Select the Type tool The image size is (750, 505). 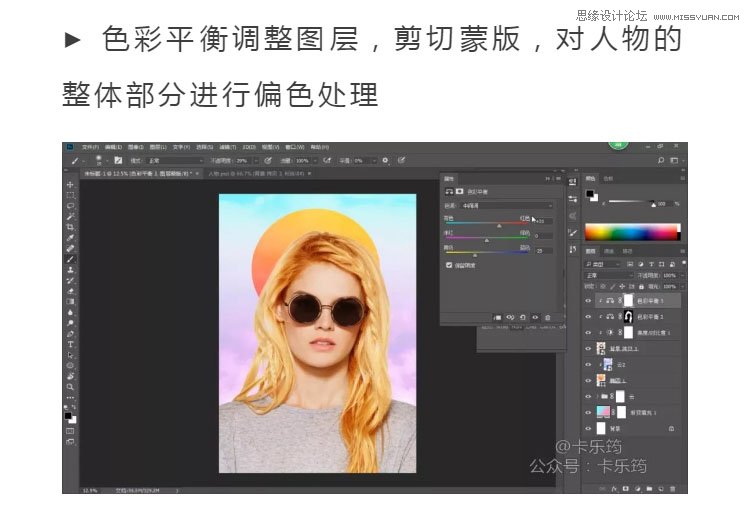click(70, 344)
